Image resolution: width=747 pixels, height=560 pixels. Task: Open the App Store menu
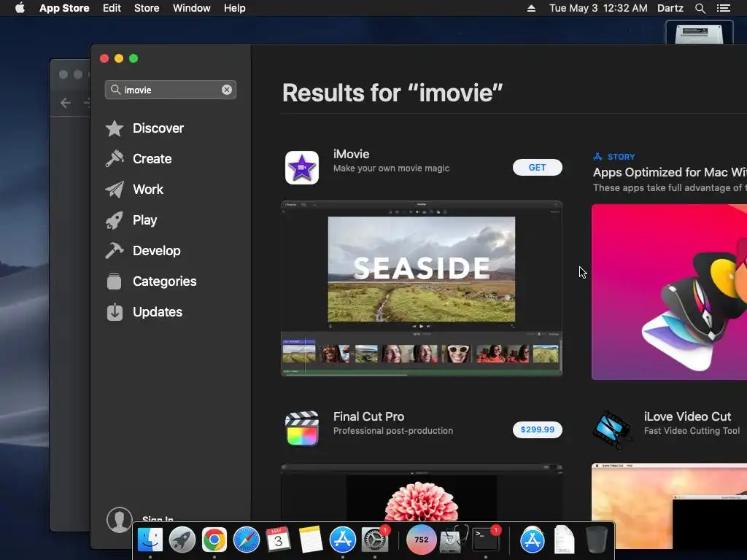[x=64, y=8]
